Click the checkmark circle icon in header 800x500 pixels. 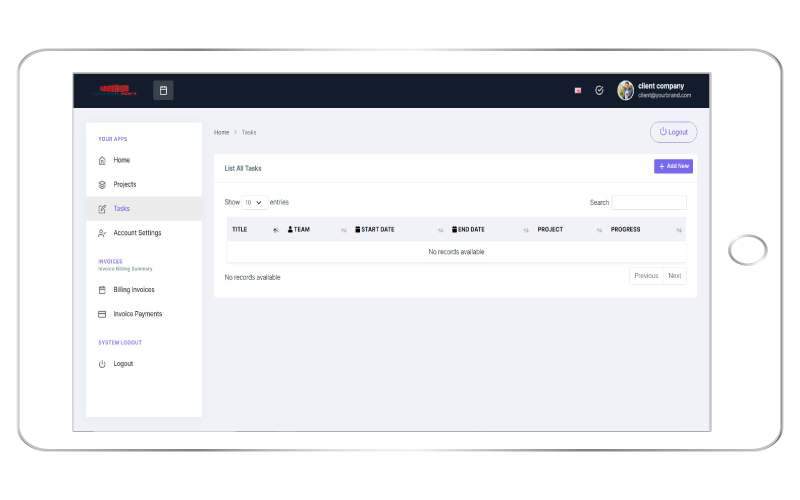point(599,90)
